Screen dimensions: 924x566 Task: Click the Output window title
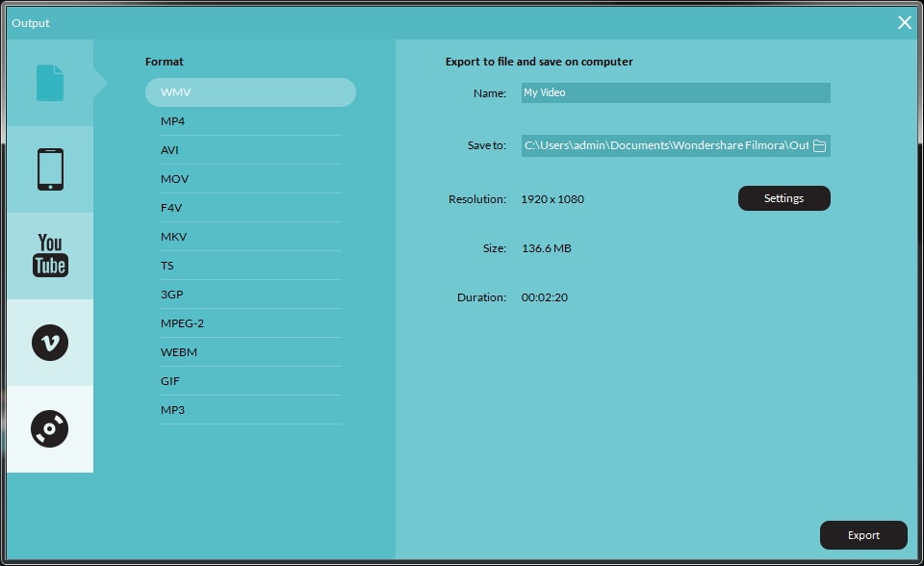31,23
